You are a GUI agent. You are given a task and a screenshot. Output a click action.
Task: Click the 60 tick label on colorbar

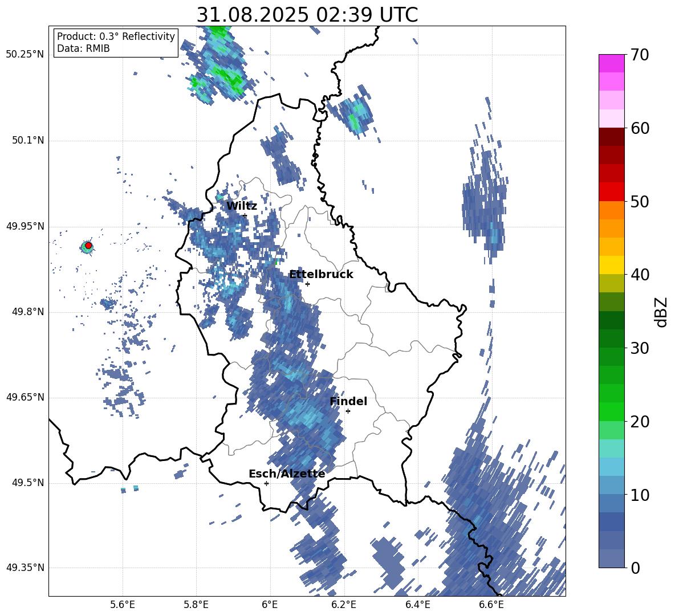coord(640,128)
